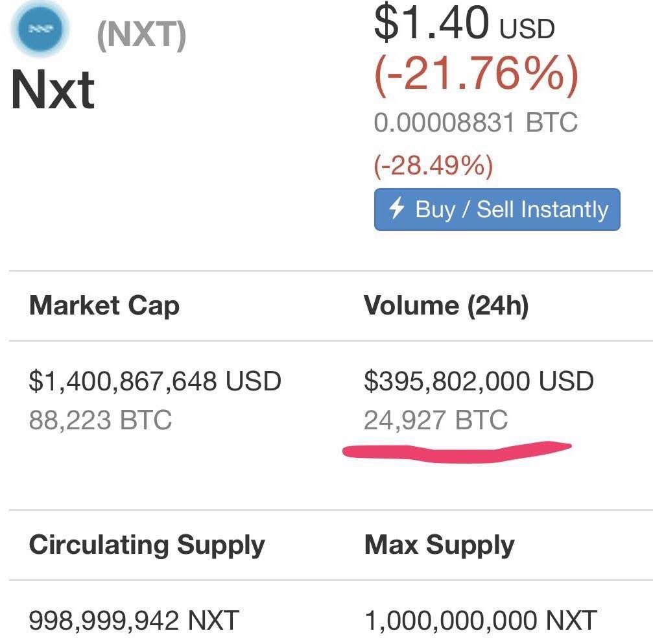Viewport: 653px width, 644px height.
Task: Click the 0.00008831 BTC price value
Action: (x=475, y=122)
